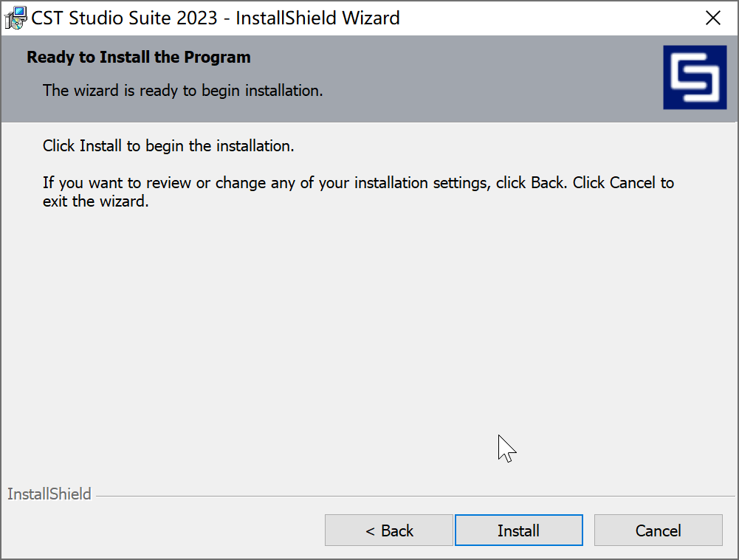Click the InstallShield label in the footer
This screenshot has width=739, height=560.
click(x=49, y=494)
